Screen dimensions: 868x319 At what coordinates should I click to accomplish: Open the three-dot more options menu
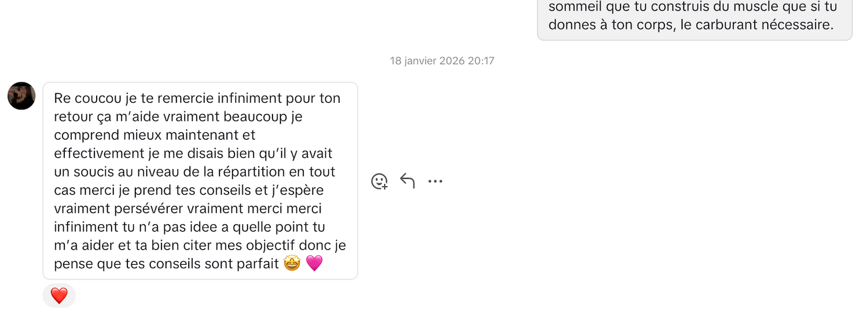[435, 181]
